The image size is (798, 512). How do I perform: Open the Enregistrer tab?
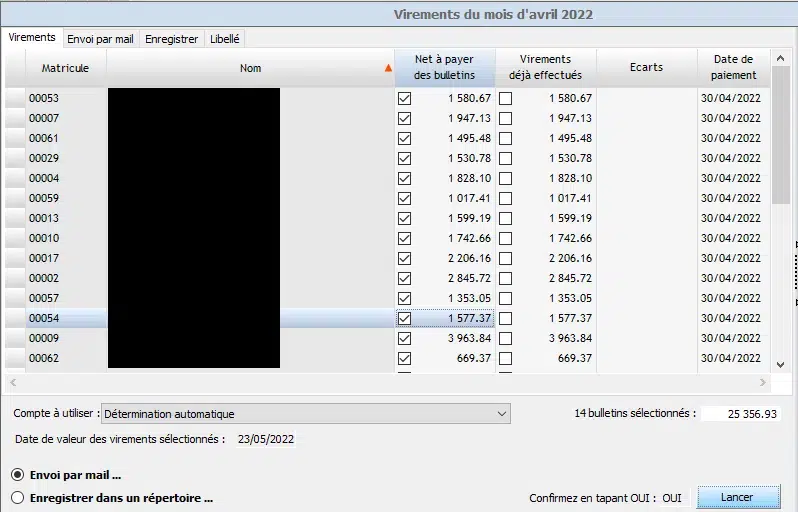pyautogui.click(x=171, y=39)
